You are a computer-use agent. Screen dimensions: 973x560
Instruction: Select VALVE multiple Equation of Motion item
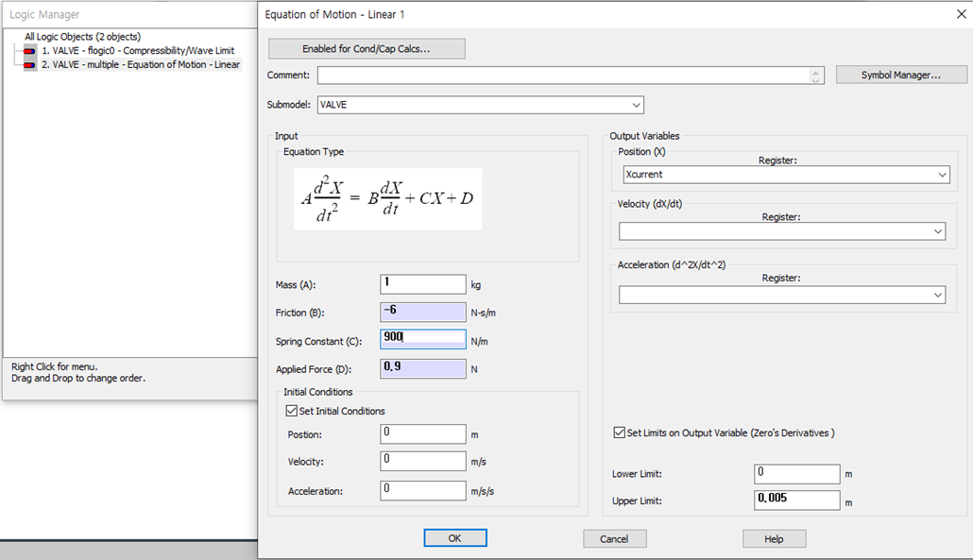[141, 64]
